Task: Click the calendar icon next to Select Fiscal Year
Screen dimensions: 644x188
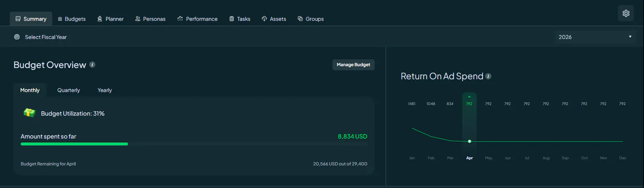Action: point(17,37)
